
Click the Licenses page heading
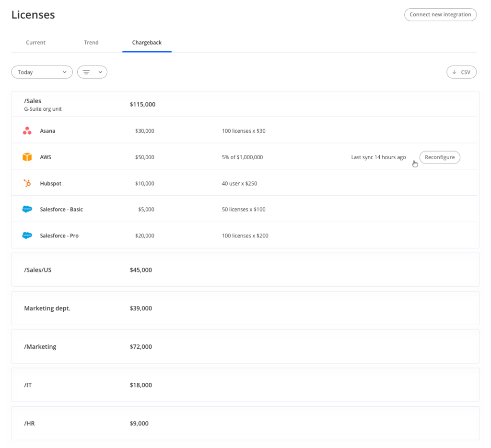[x=33, y=15]
